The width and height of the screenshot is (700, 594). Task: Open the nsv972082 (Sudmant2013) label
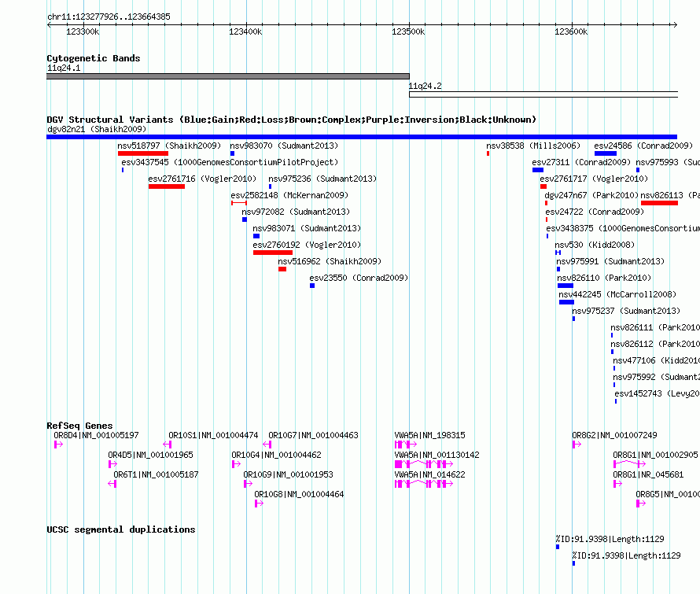296,212
